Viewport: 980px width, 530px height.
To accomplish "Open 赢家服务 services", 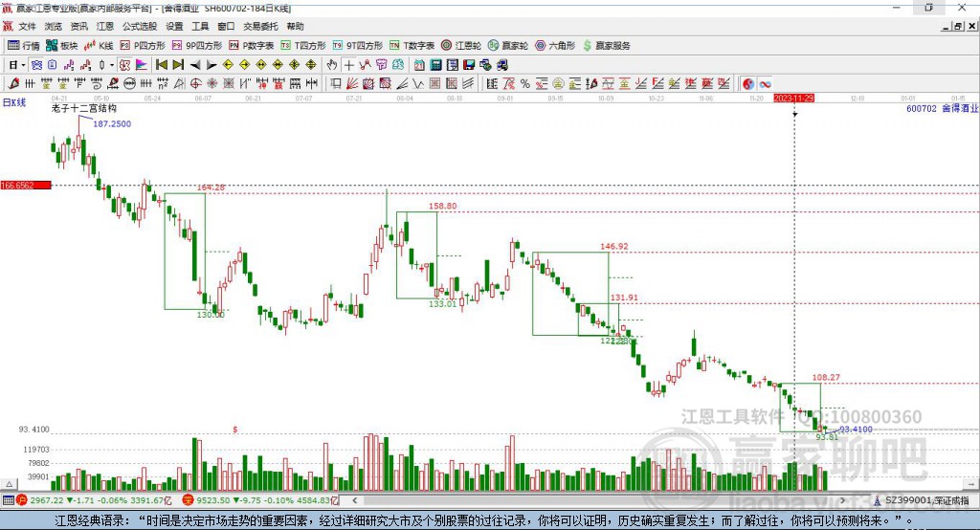I will click(x=606, y=46).
